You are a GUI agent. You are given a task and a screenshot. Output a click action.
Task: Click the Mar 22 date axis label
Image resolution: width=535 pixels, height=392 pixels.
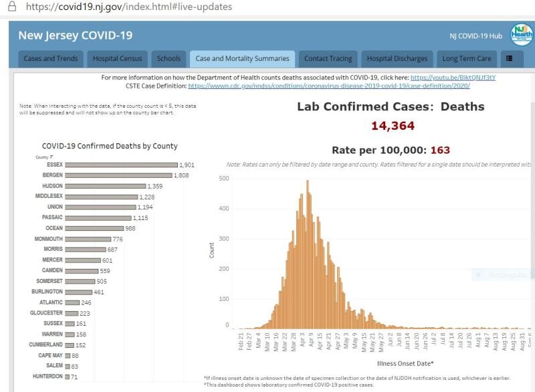(285, 342)
